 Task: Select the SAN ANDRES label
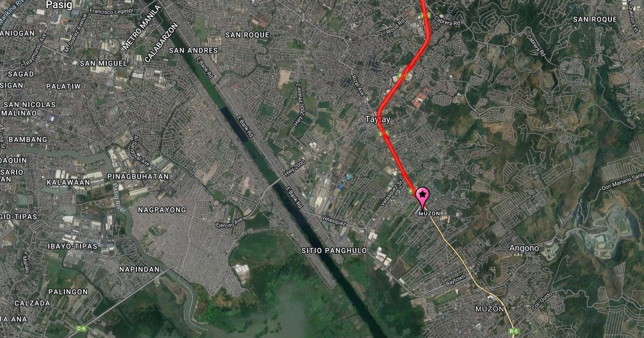coord(193,50)
